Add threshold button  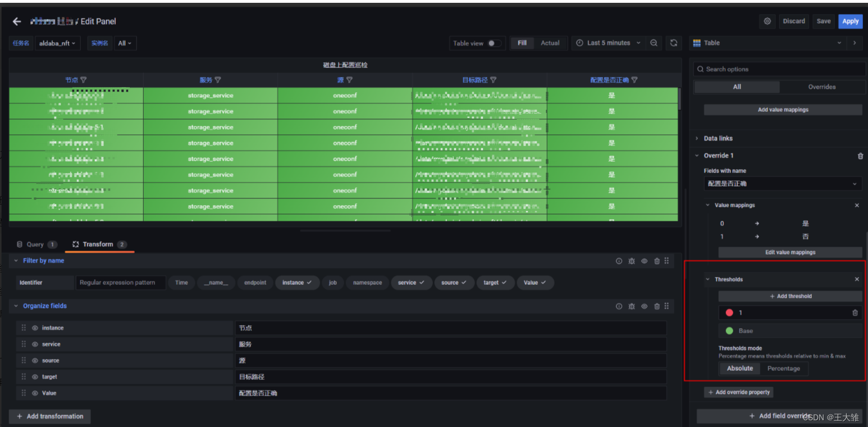pyautogui.click(x=790, y=297)
